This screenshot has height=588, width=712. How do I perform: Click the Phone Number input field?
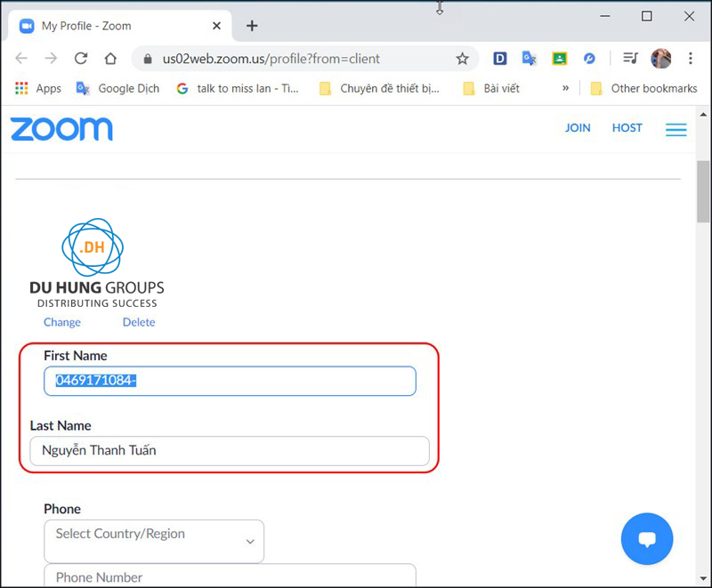[x=230, y=576]
